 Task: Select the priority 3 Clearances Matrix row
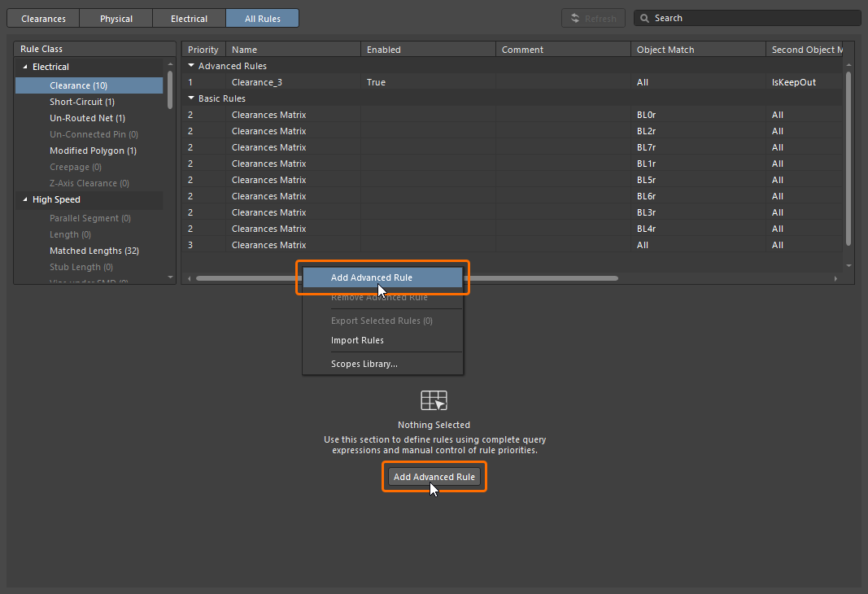[x=512, y=245]
